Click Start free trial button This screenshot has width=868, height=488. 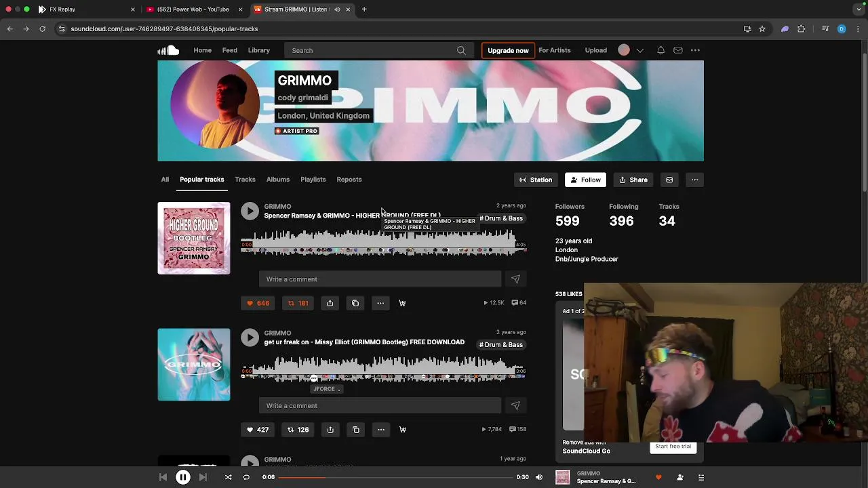[673, 447]
